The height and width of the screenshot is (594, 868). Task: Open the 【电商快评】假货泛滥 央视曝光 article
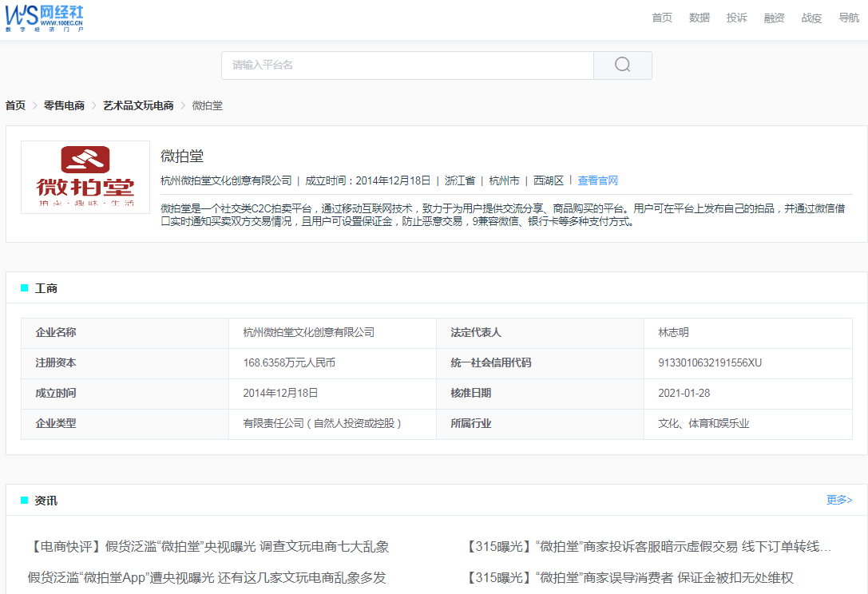pyautogui.click(x=208, y=547)
